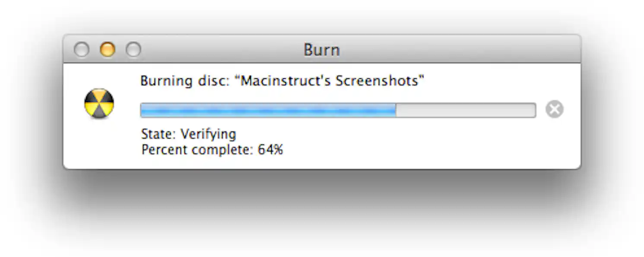Click the blue progress bar
The image size is (644, 257).
pos(268,109)
